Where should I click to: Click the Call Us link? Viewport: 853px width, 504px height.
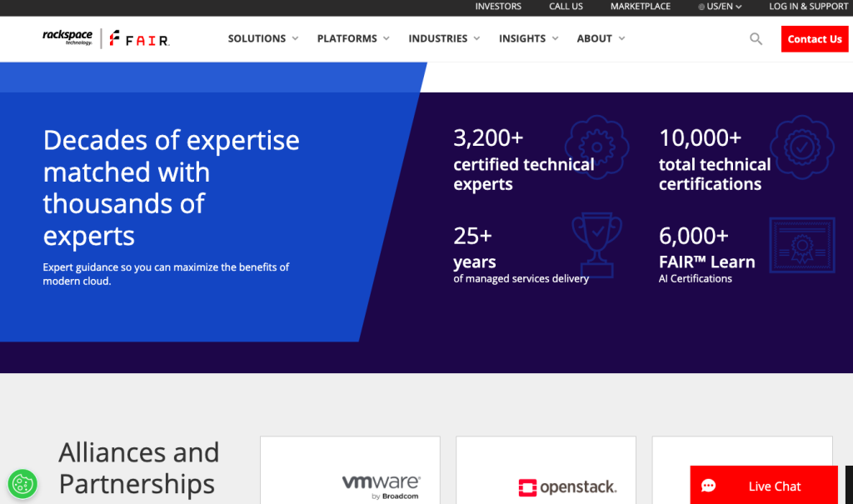click(566, 7)
